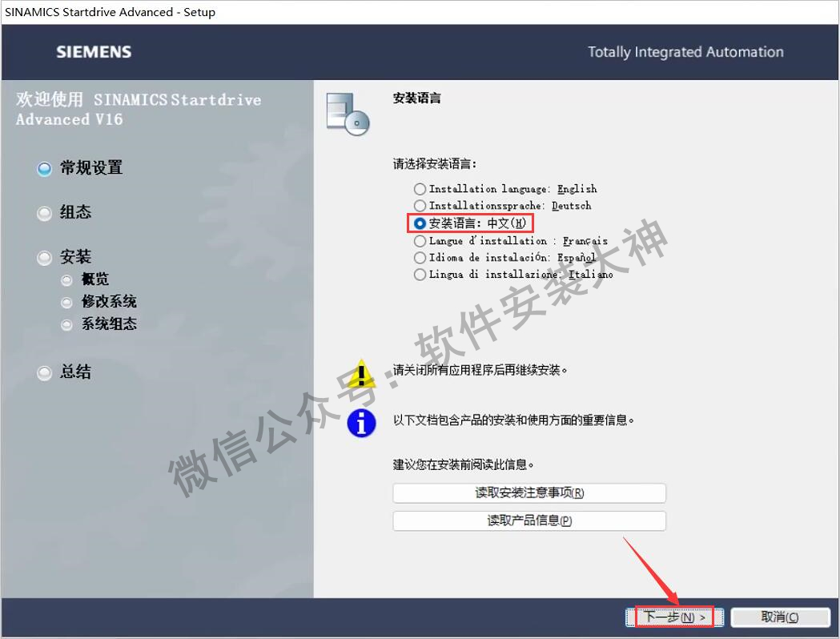Click the SINAMICS Startdrive Advanced - Setup title

coord(111,12)
